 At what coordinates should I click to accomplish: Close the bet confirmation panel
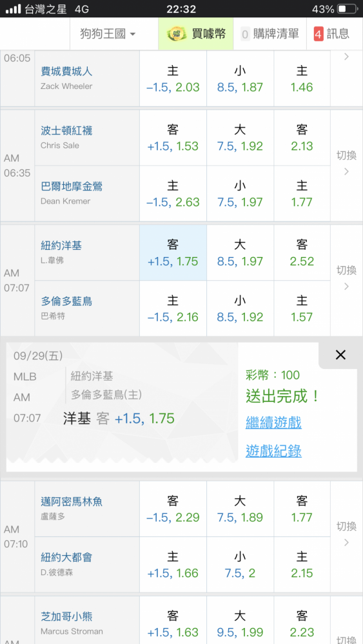[340, 355]
